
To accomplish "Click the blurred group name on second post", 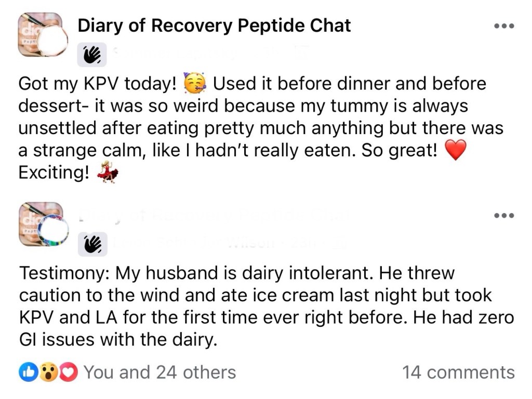I will (214, 215).
